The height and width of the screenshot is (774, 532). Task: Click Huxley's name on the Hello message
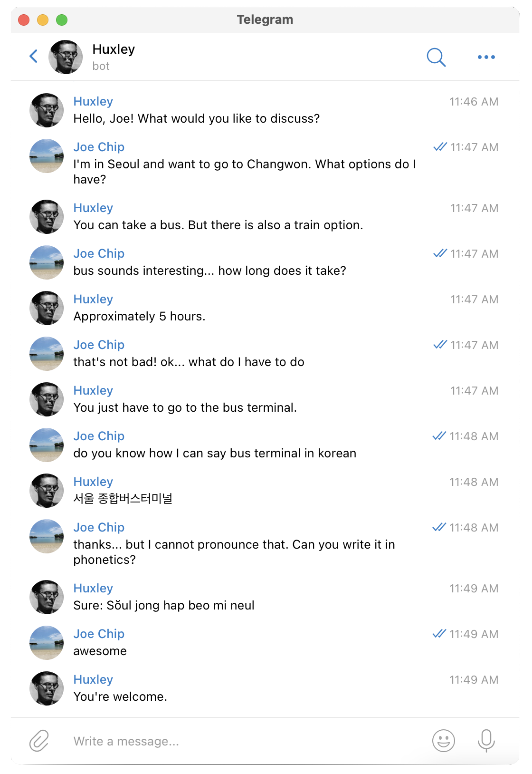pos(93,101)
